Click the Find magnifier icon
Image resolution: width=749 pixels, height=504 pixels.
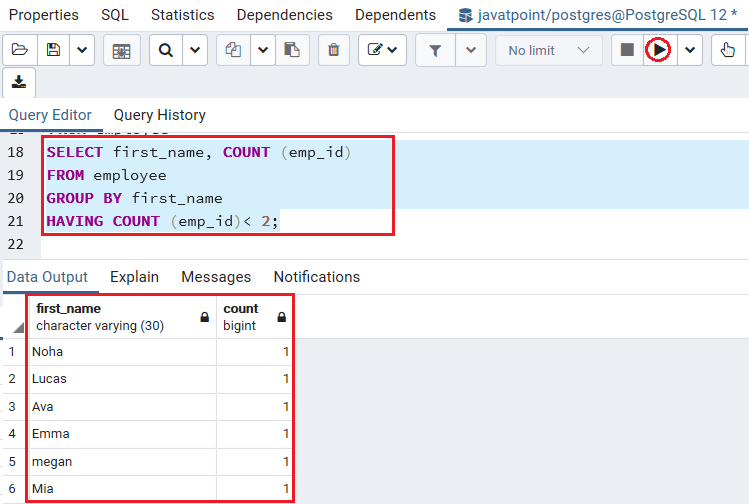pyautogui.click(x=166, y=50)
